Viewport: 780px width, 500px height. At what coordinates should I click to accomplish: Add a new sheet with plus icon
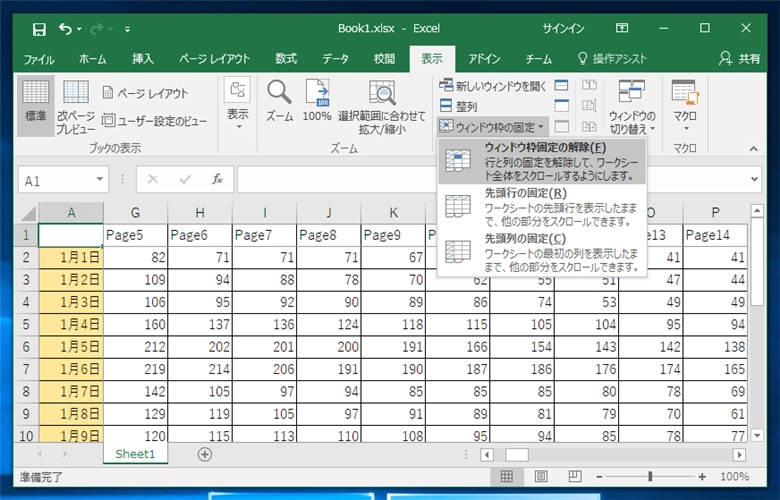(x=205, y=454)
